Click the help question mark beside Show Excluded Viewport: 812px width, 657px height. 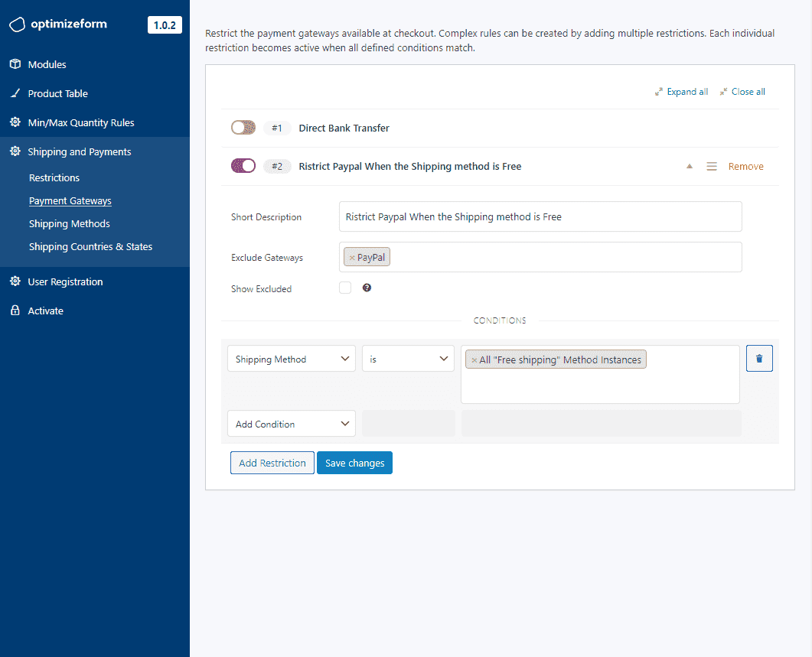pyautogui.click(x=367, y=288)
